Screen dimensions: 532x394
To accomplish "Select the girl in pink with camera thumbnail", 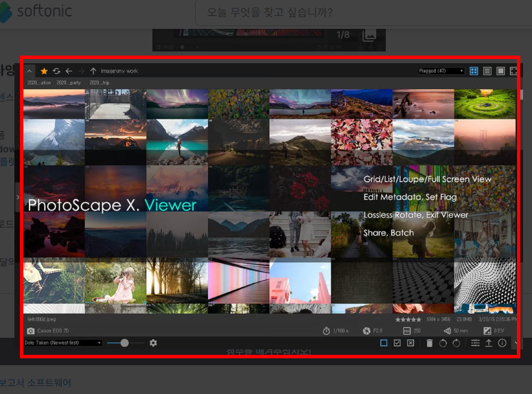I will [115, 280].
